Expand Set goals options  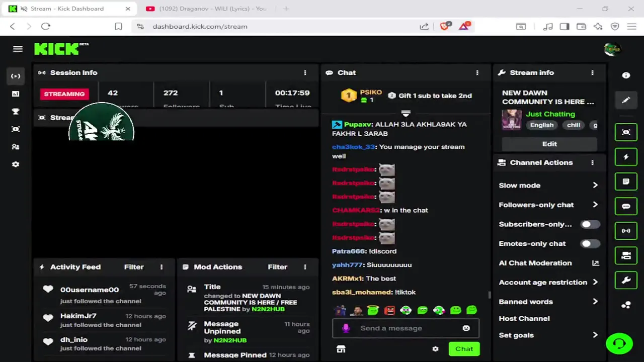click(x=595, y=335)
